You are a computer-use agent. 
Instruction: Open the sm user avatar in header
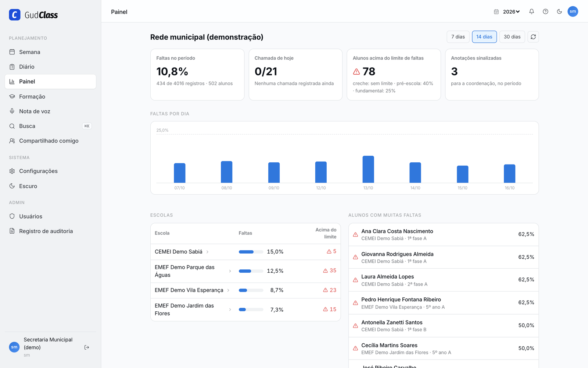click(x=573, y=11)
